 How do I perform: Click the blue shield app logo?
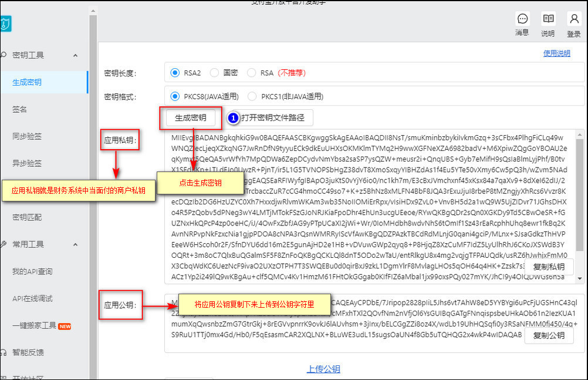click(x=5, y=23)
